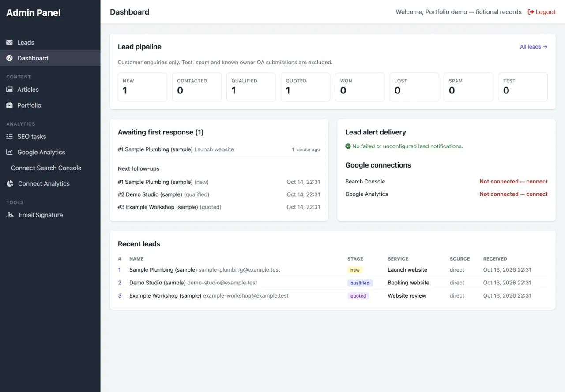Click the pie chart icon beside Connect Analytics
The height and width of the screenshot is (392, 565).
[x=10, y=184]
